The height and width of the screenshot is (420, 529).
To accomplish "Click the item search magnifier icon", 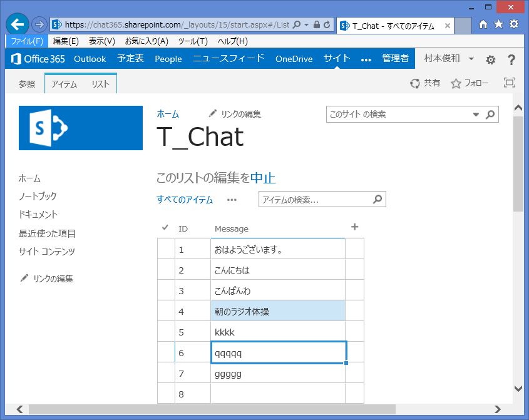I will point(377,200).
